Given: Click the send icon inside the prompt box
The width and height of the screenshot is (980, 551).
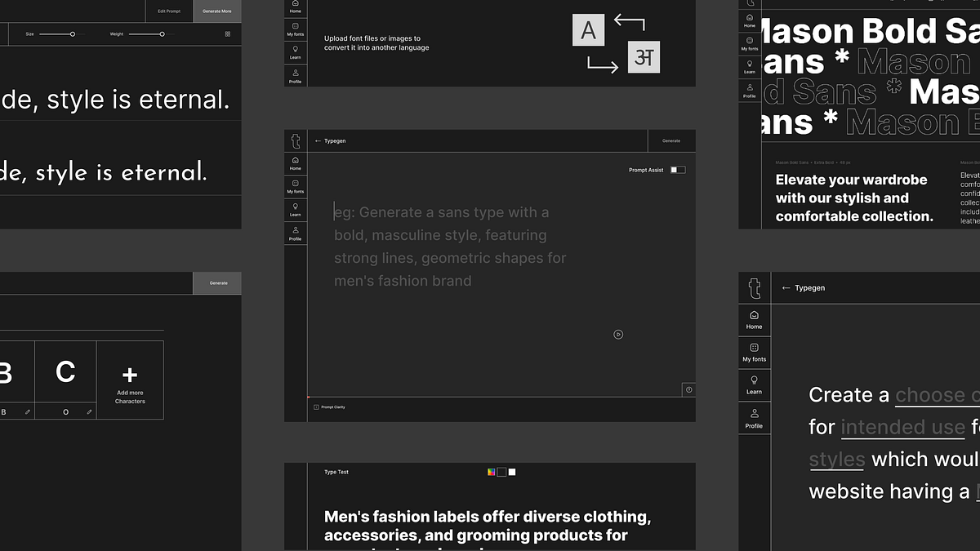Looking at the screenshot, I should coord(618,335).
